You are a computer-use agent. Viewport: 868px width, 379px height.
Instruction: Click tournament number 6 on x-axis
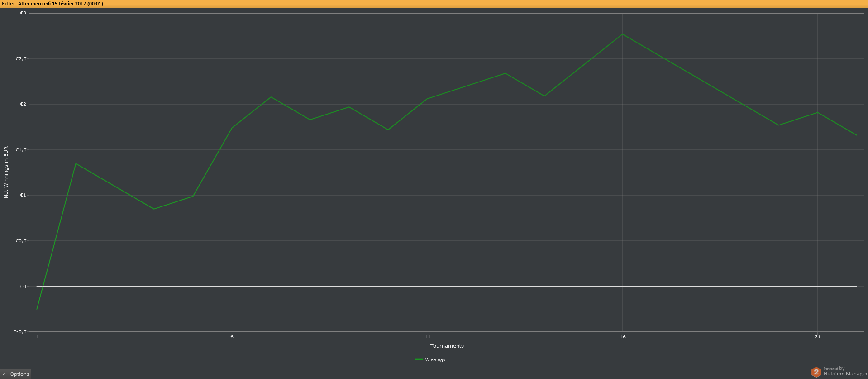(x=232, y=337)
